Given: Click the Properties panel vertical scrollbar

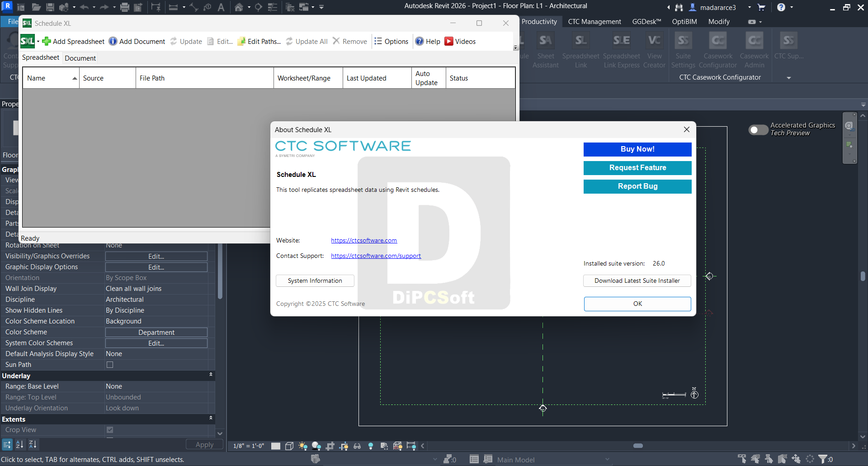Looking at the screenshot, I should coord(220,271).
